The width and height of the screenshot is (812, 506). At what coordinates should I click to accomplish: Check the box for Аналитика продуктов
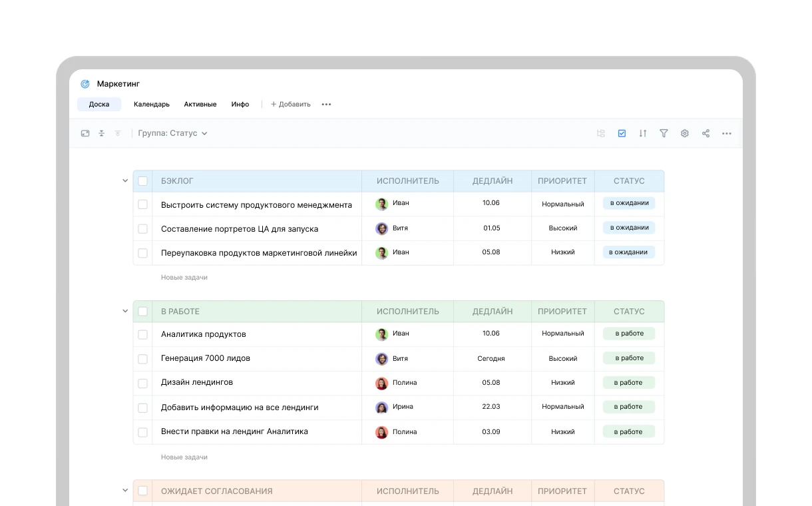[x=142, y=334]
